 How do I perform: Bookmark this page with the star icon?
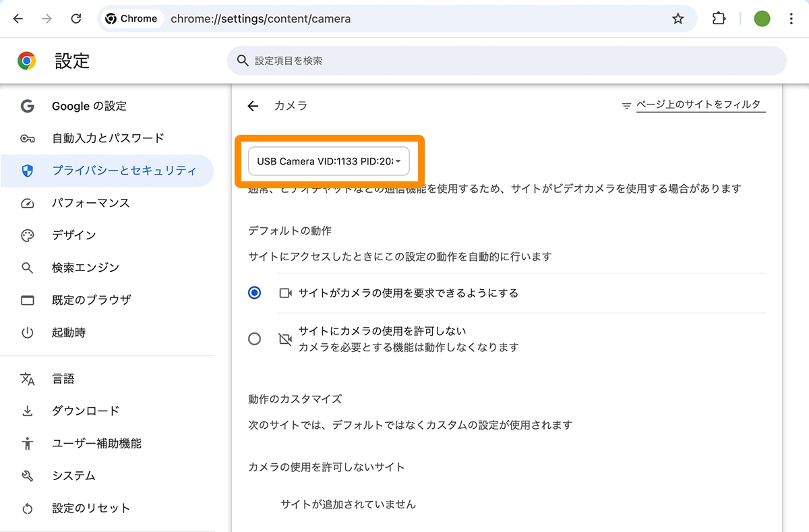678,18
